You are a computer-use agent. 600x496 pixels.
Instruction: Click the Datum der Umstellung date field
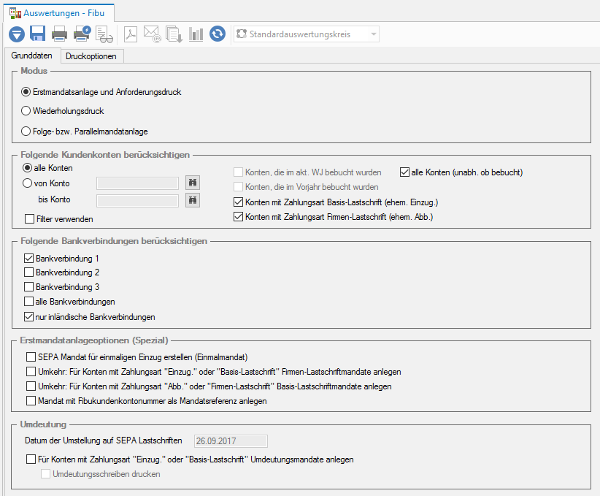click(x=231, y=441)
